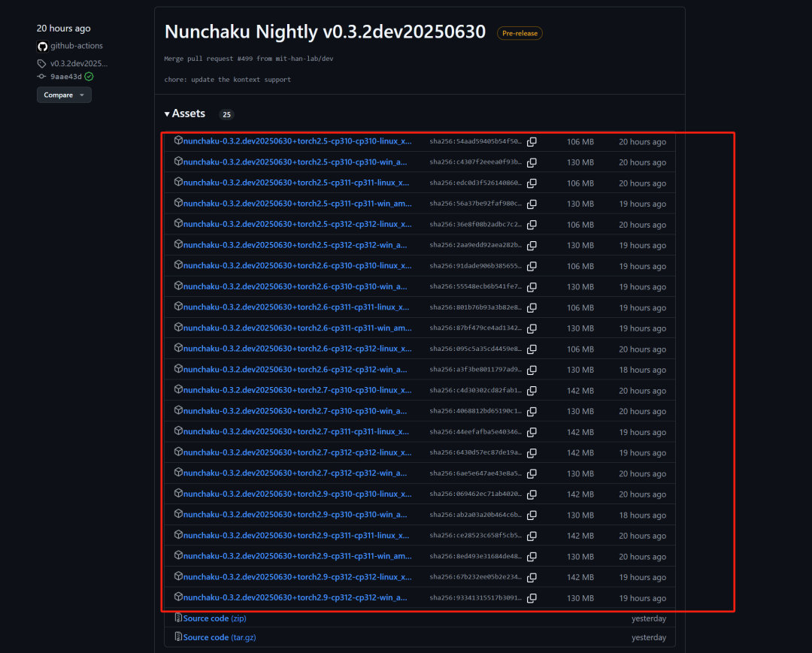Download the torch2.6-cp312-win wheel
812x653 pixels.
[x=295, y=370]
